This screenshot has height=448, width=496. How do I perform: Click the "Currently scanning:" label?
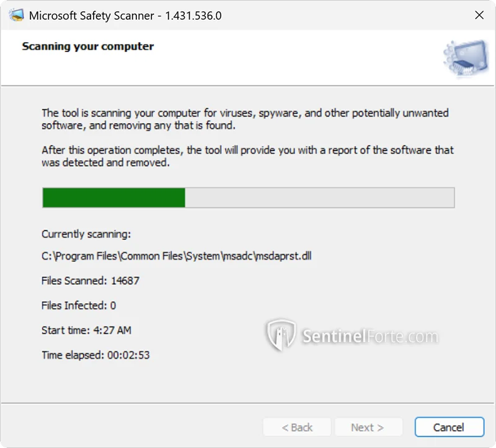86,234
